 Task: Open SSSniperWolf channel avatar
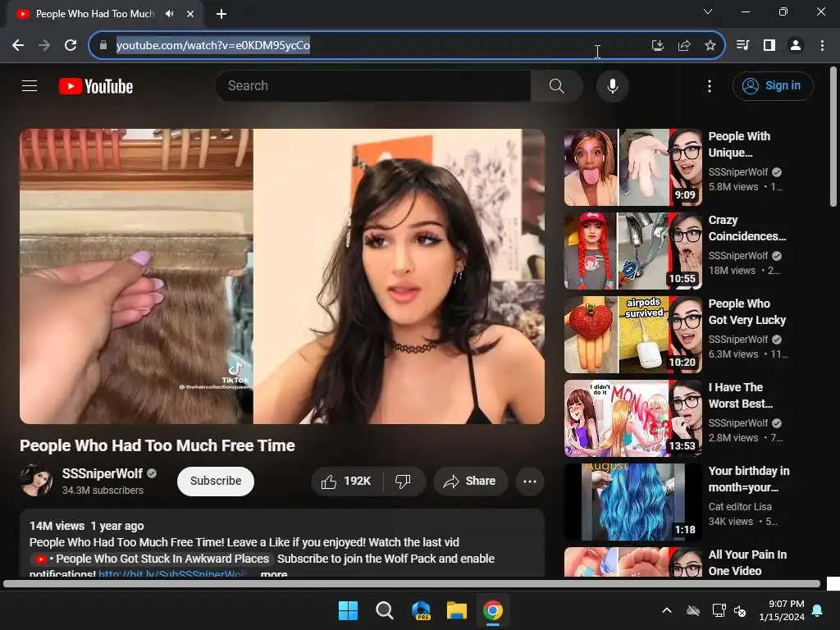(36, 480)
